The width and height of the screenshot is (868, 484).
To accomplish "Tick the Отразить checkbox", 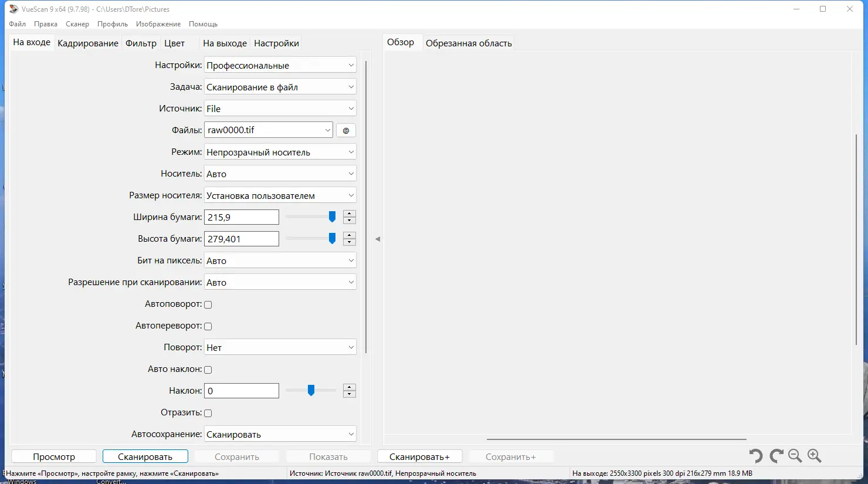I will (x=208, y=413).
